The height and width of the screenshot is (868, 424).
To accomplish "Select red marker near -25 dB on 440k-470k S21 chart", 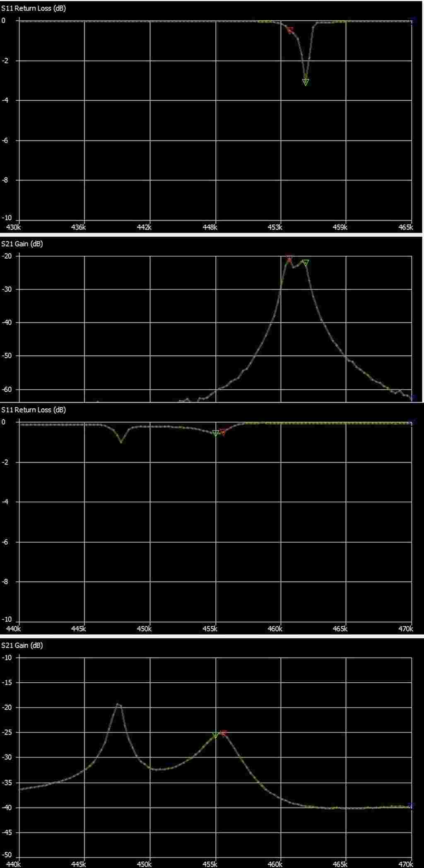I will pos(224,733).
